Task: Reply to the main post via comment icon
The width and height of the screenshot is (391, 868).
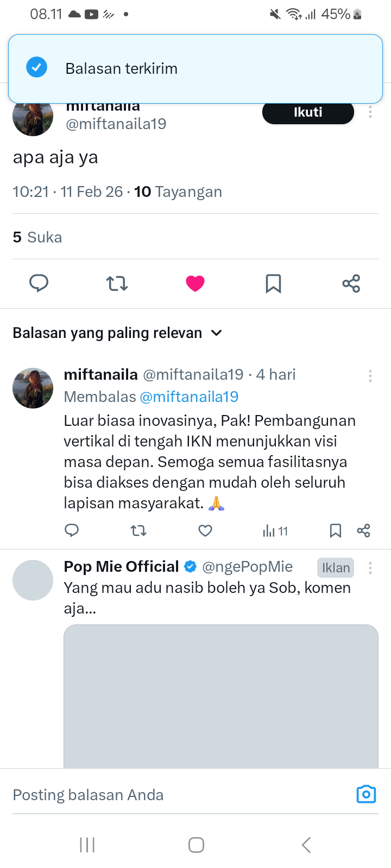Action: point(39,283)
